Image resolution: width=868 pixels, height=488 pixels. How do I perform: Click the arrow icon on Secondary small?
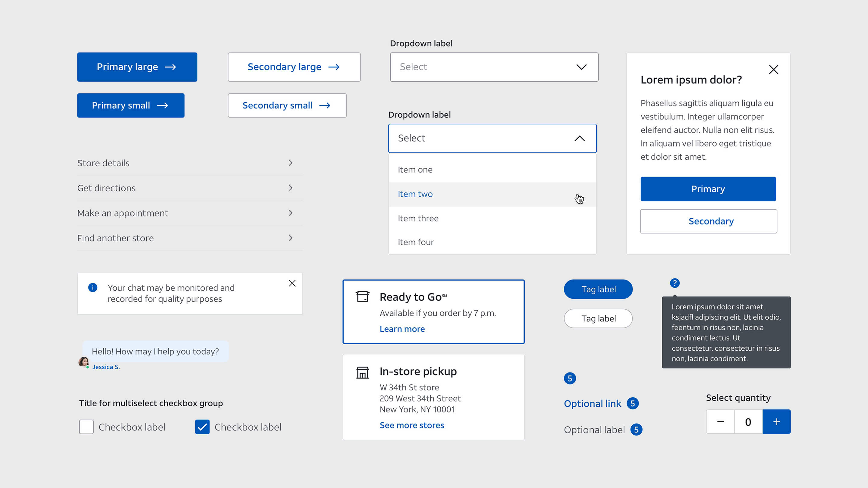tap(325, 105)
